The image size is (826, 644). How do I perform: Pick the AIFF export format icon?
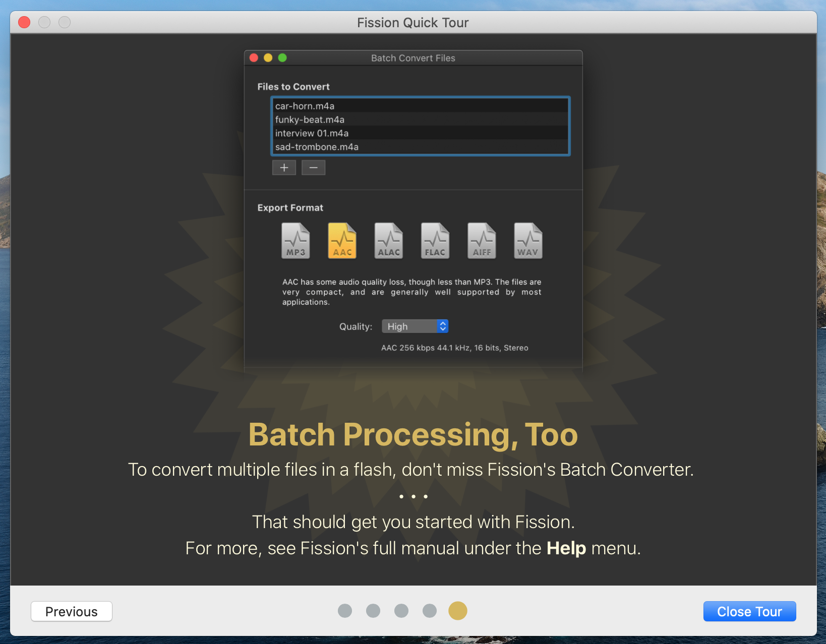(482, 241)
